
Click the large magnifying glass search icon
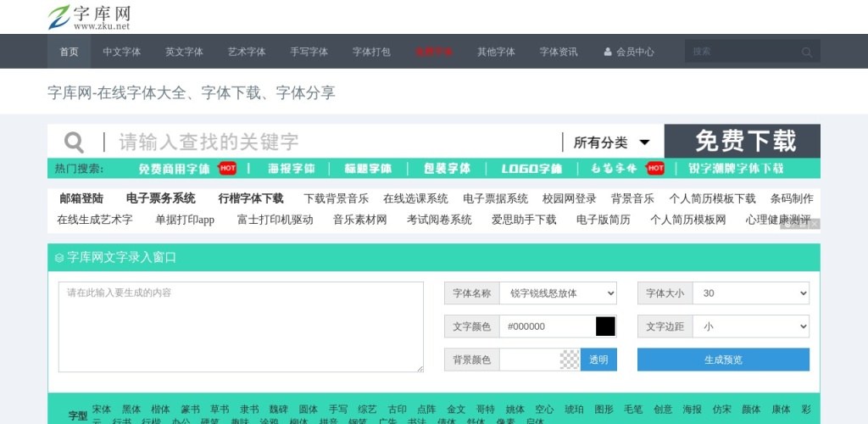click(75, 142)
